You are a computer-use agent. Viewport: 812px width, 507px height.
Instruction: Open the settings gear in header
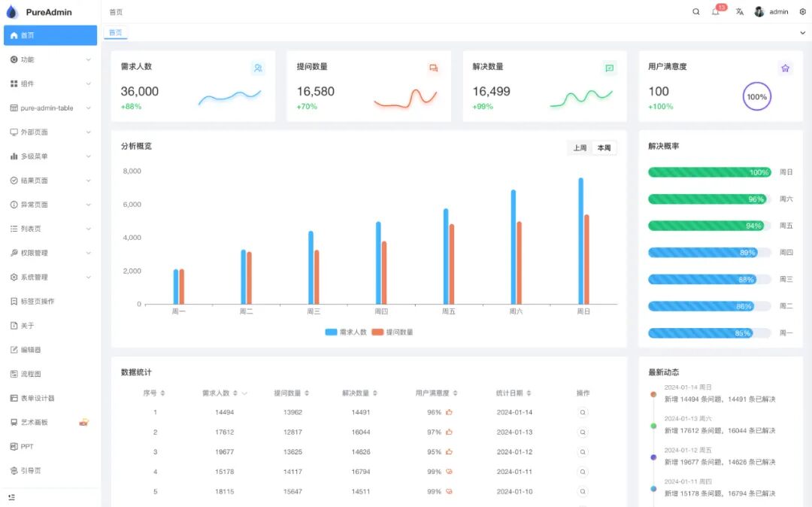pos(803,12)
